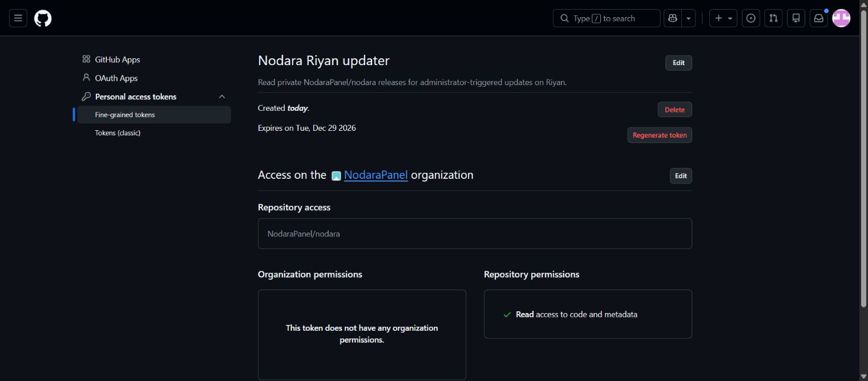The height and width of the screenshot is (381, 868).
Task: Click Edit beside organization access heading
Action: tap(681, 176)
